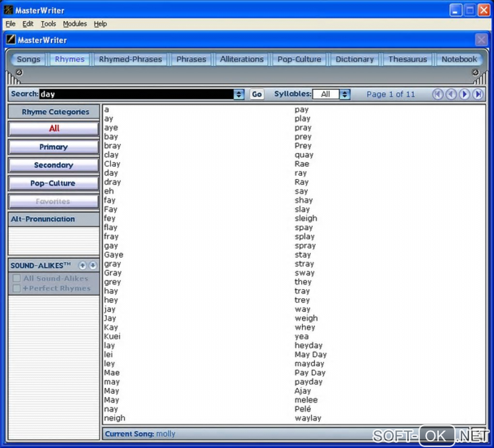
Task: Click the right circular slash icon
Action: click(x=475, y=73)
